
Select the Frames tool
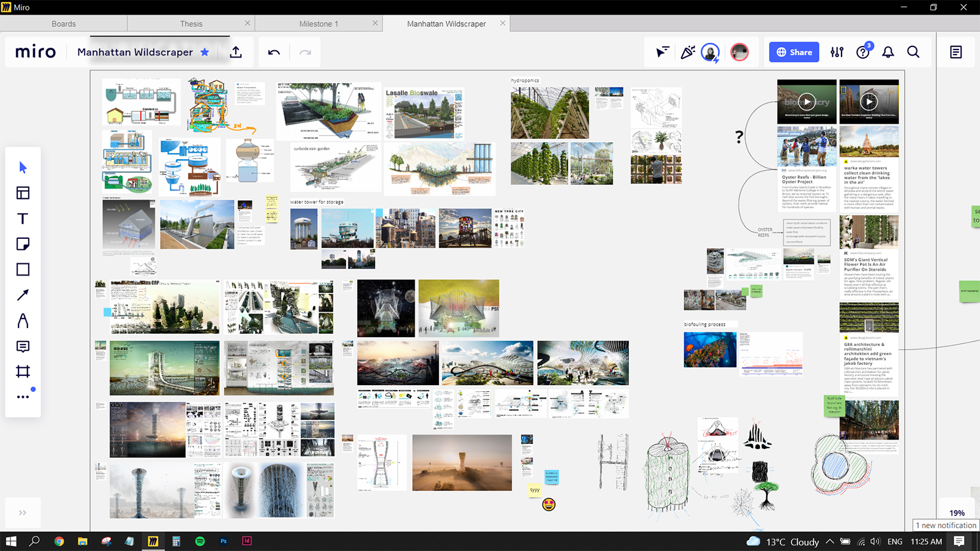(x=23, y=372)
